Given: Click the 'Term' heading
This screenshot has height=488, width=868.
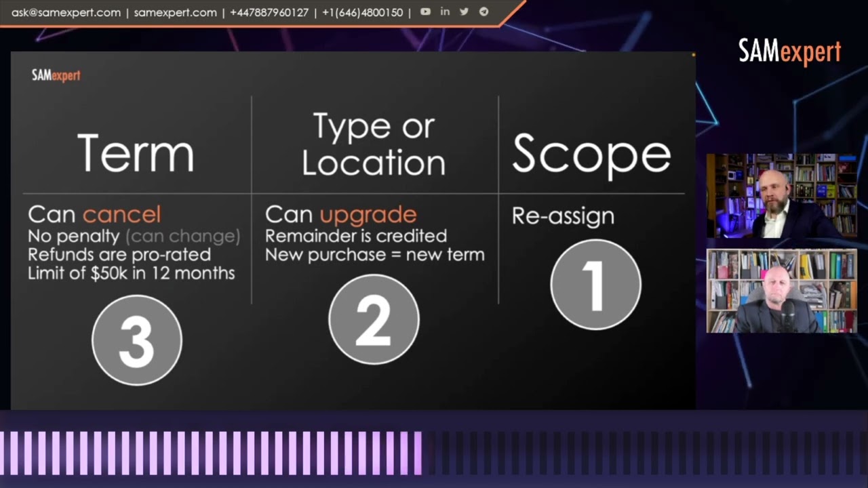Looking at the screenshot, I should click(136, 152).
